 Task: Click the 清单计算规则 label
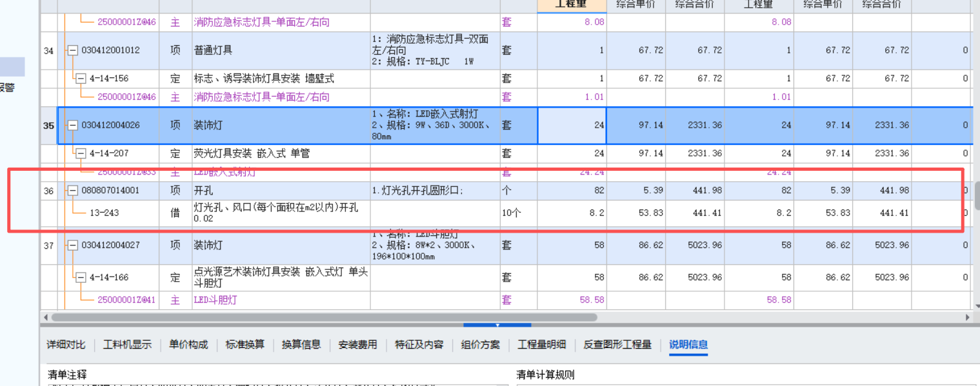545,374
